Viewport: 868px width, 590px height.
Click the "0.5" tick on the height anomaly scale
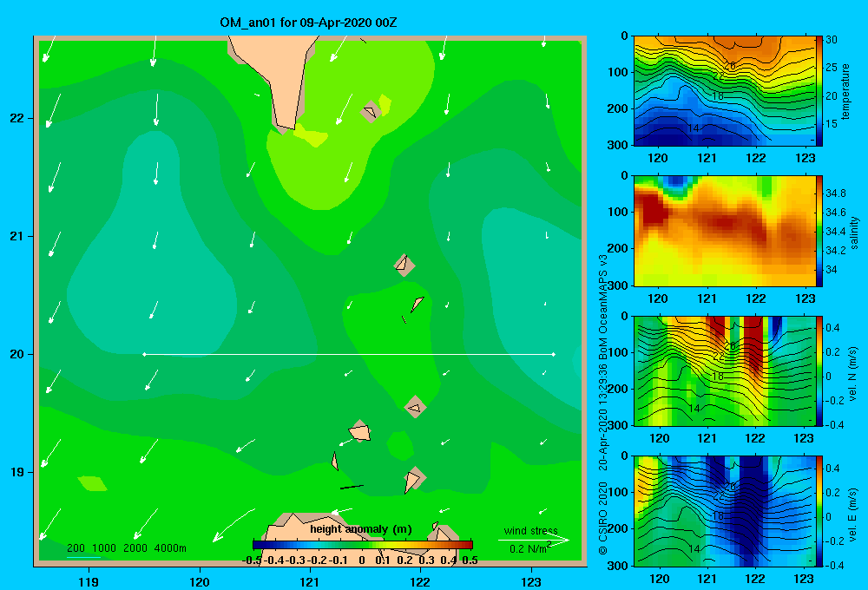[x=470, y=560]
